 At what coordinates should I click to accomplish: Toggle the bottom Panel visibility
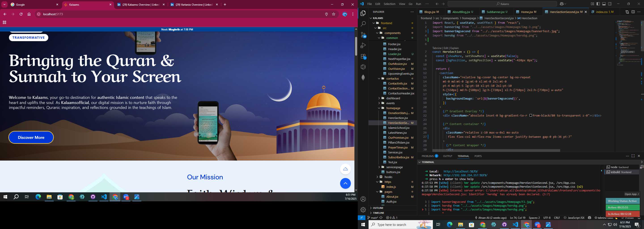tap(604, 4)
